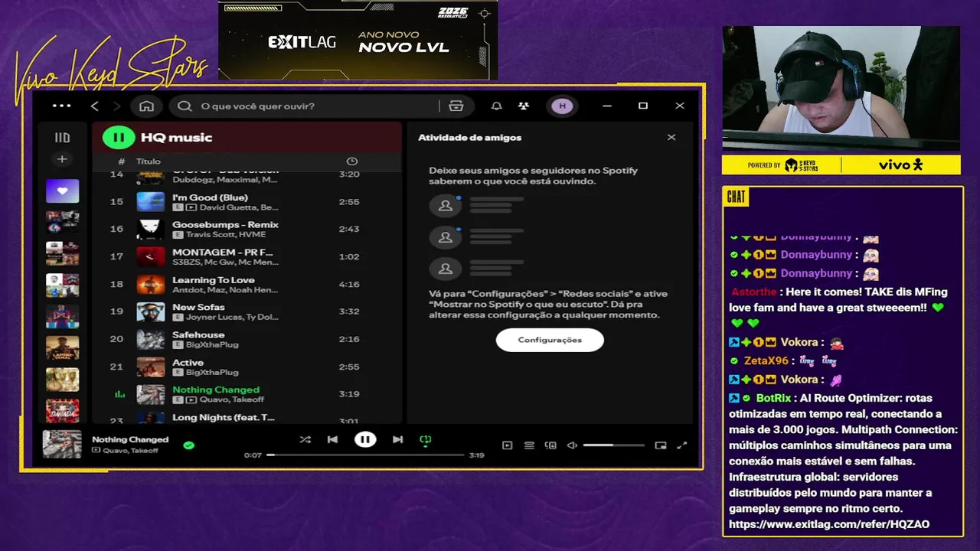Toggle repeat mode

coord(425,439)
